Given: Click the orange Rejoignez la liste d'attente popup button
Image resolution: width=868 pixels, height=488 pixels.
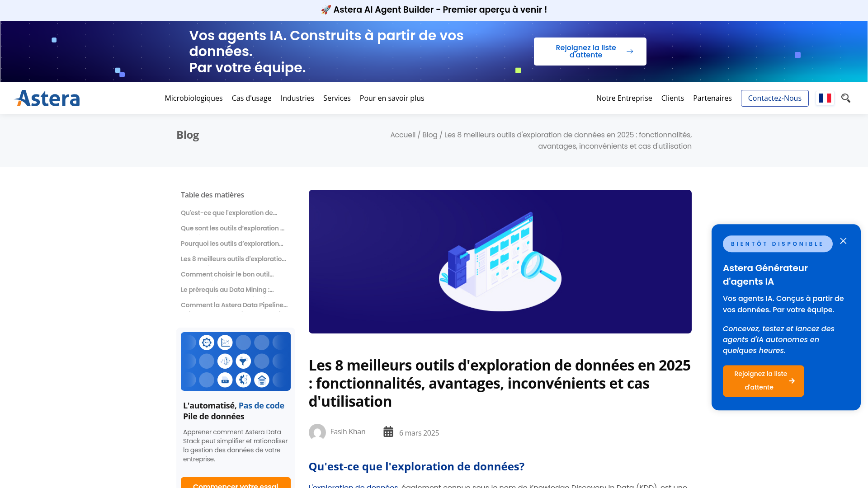Looking at the screenshot, I should 763,381.
